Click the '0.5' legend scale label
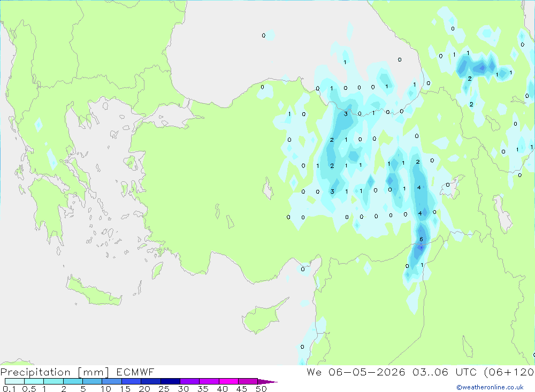The image size is (535, 392). pos(29,389)
